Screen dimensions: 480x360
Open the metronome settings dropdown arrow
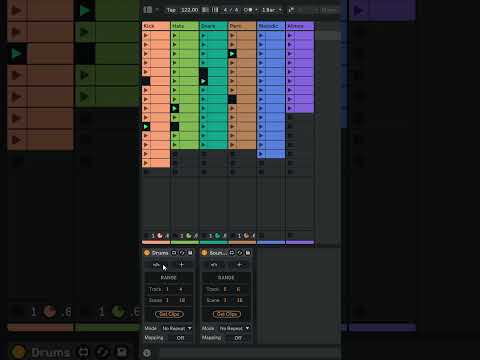tap(256, 10)
